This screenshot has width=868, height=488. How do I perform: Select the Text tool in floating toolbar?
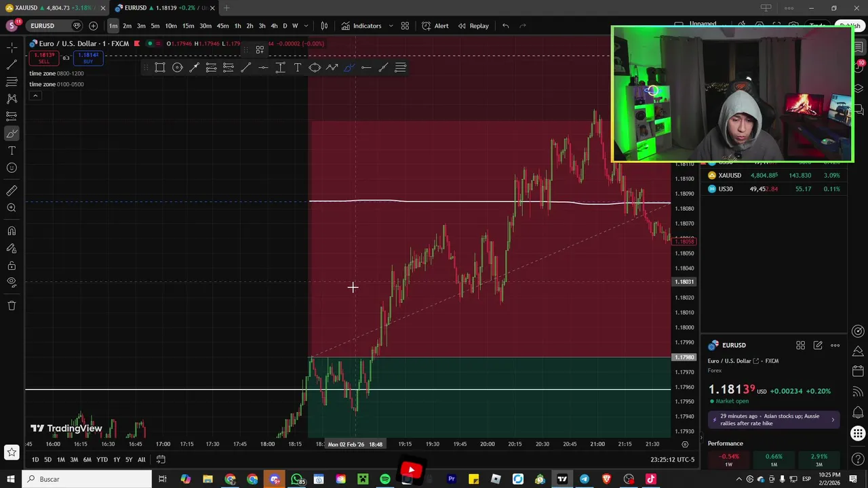click(x=298, y=67)
